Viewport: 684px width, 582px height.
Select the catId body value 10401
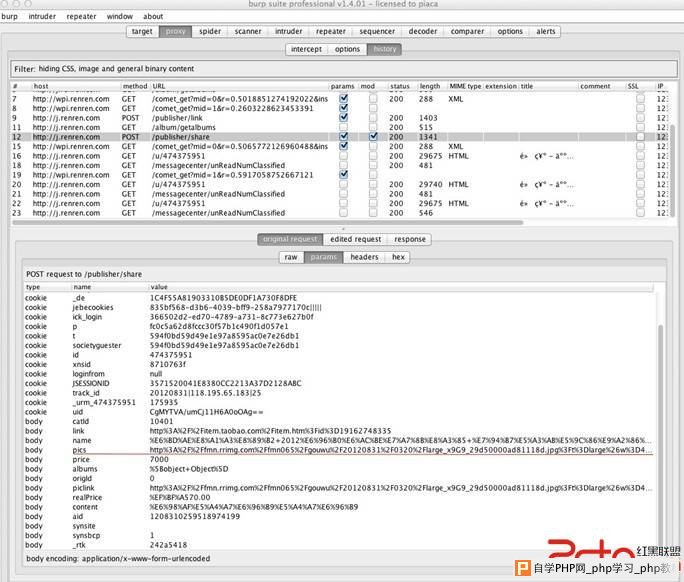pos(161,421)
